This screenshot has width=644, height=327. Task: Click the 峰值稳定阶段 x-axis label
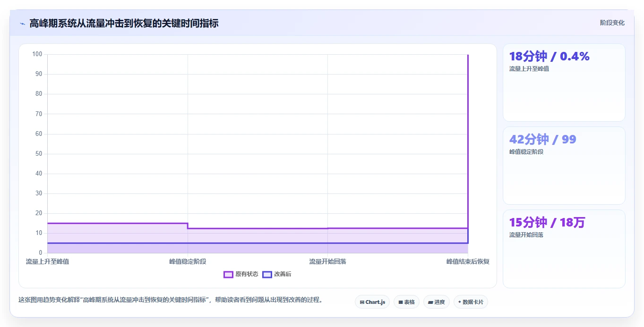[188, 261]
